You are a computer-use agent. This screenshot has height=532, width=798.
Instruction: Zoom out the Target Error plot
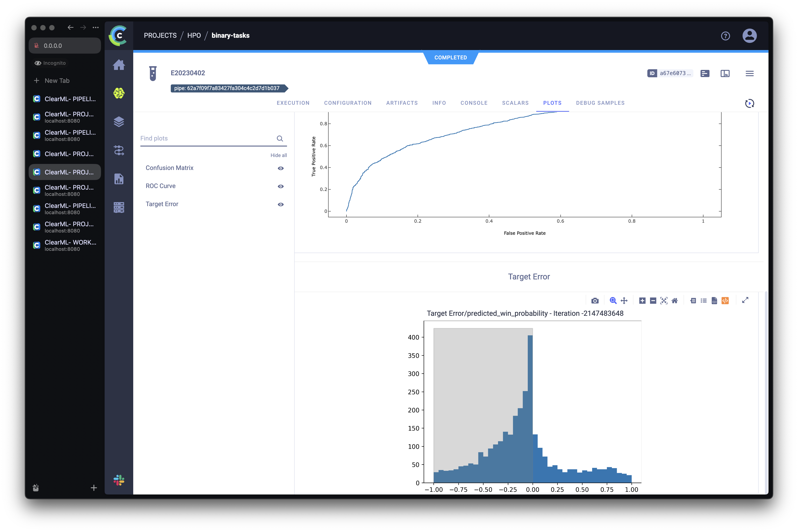point(653,301)
